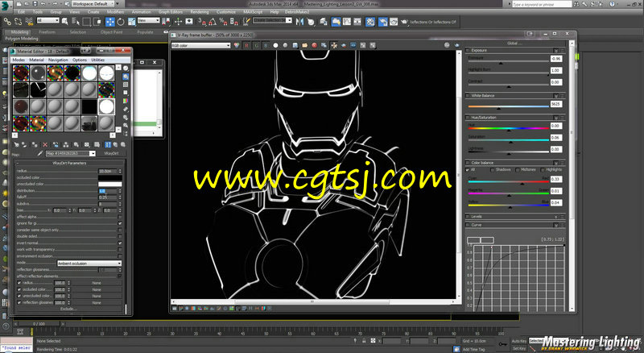Click sample type sphere icon in Material Editor sidebar
The height and width of the screenshot is (353, 644).
(x=126, y=68)
